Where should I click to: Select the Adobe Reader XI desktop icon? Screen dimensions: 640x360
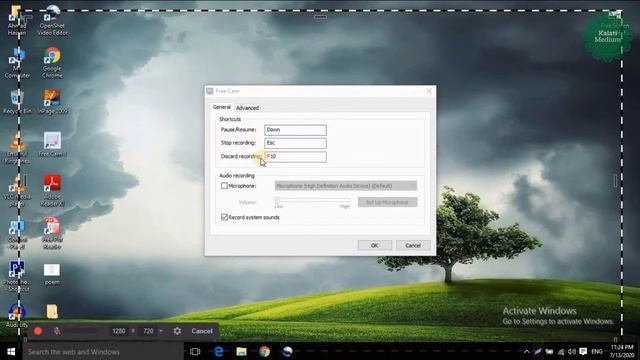pos(52,191)
